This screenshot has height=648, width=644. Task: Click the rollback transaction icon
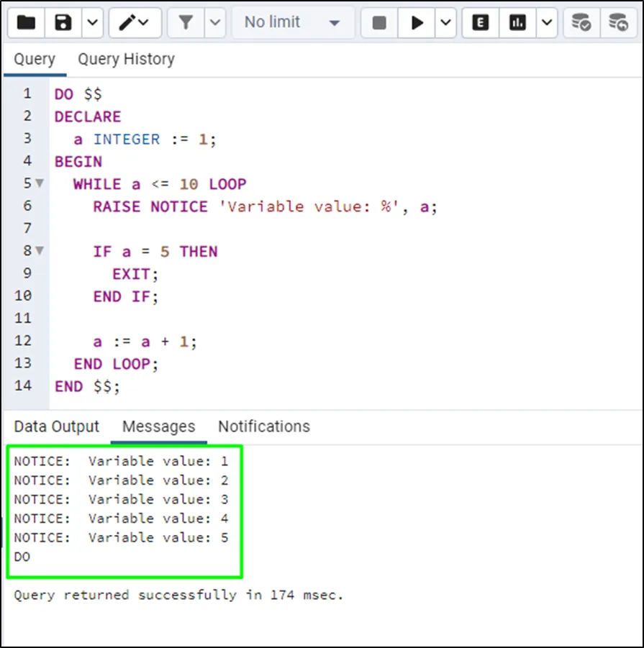(619, 23)
